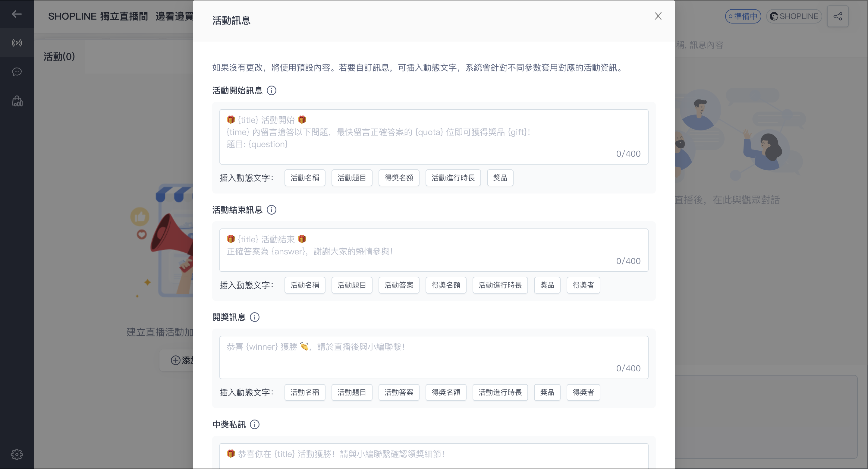Insert 活動題目 into 開獎訊息

[352, 392]
